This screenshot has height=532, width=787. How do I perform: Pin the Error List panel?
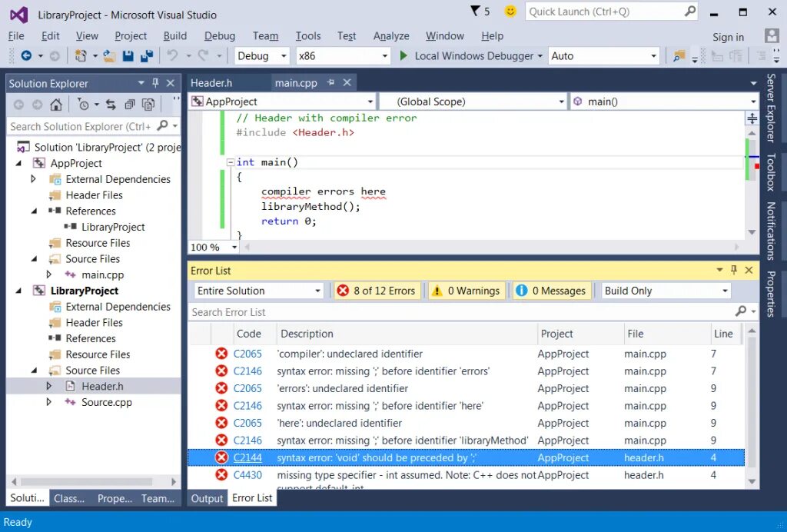point(734,270)
